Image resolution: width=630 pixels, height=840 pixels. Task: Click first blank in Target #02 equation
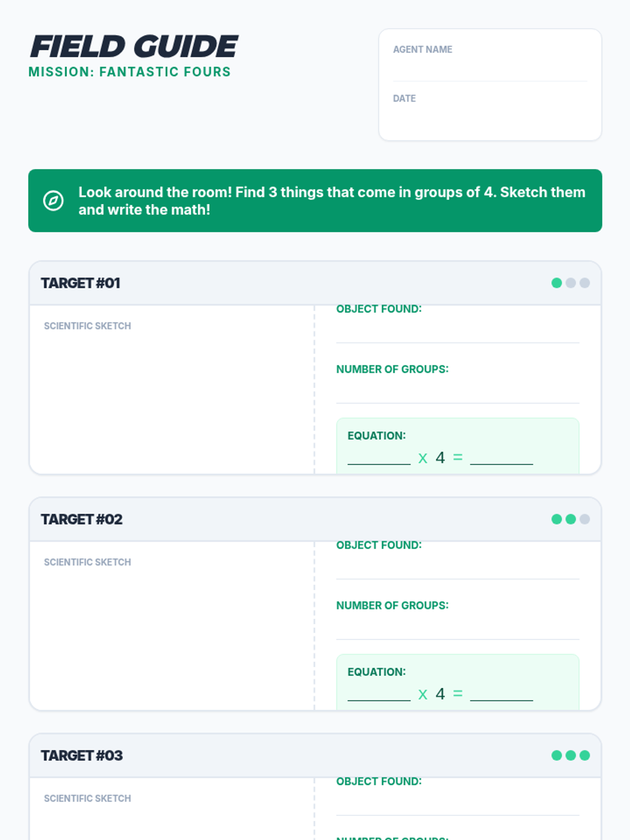pyautogui.click(x=379, y=693)
